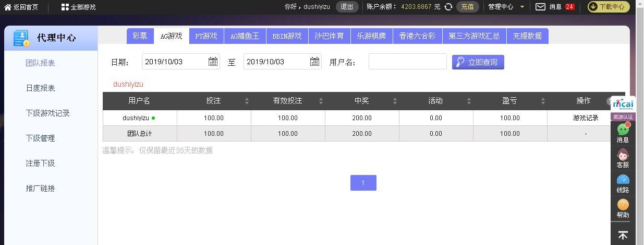This screenshot has height=245, width=644.
Task: Open the AG捕鱼王 tab
Action: pyautogui.click(x=245, y=36)
